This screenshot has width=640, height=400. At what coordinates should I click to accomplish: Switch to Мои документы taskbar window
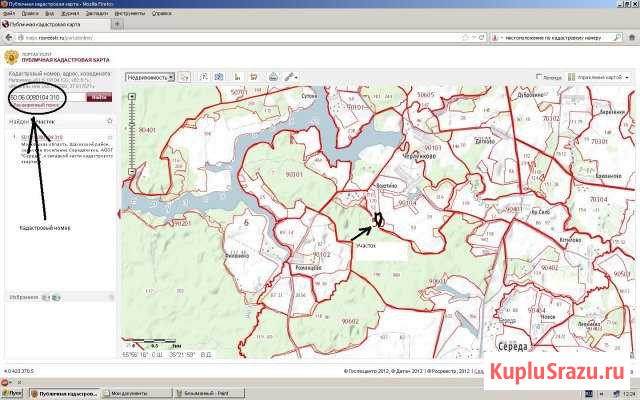[136, 393]
